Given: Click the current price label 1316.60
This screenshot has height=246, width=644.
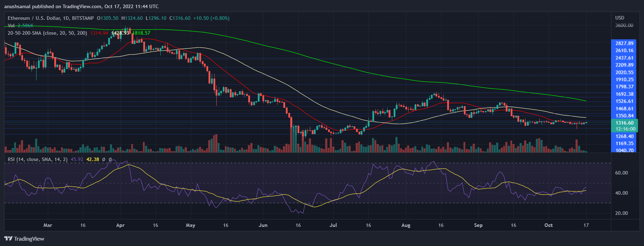Looking at the screenshot, I should [x=624, y=123].
